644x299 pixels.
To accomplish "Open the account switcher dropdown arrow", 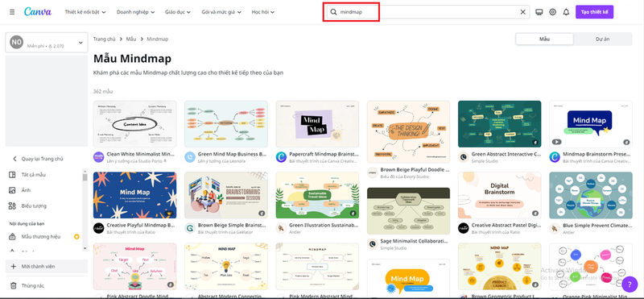I will coord(80,43).
